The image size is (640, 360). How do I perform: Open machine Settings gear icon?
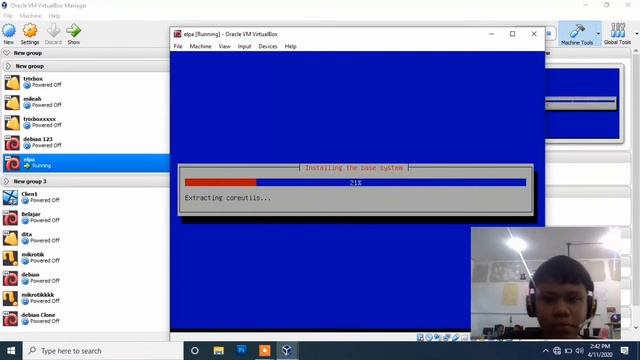(x=30, y=31)
